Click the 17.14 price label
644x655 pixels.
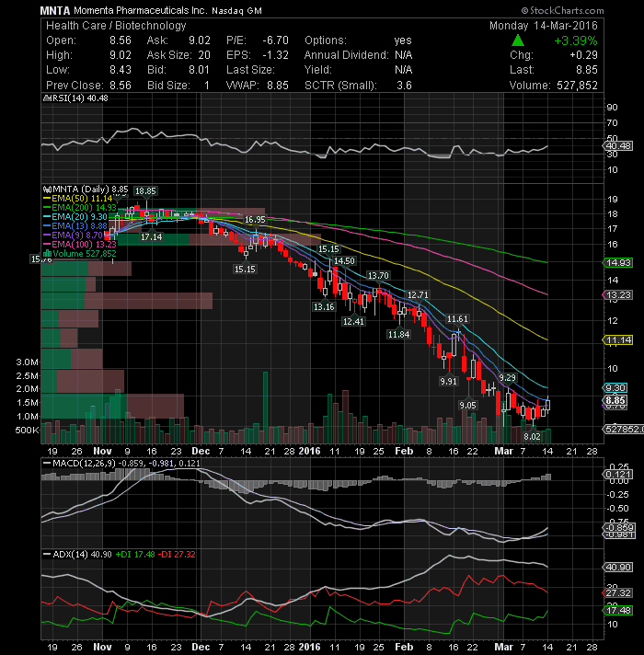pyautogui.click(x=151, y=236)
